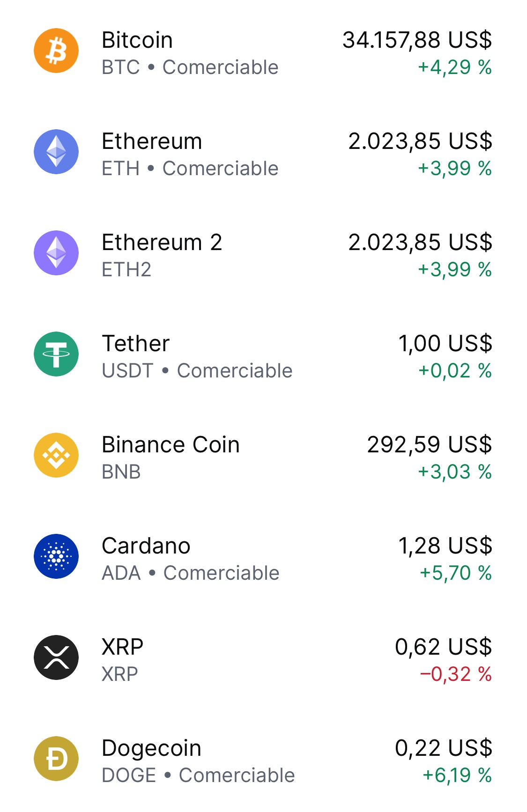Tap XRP's red −0,32 % change
527x812 pixels.
[x=456, y=674]
